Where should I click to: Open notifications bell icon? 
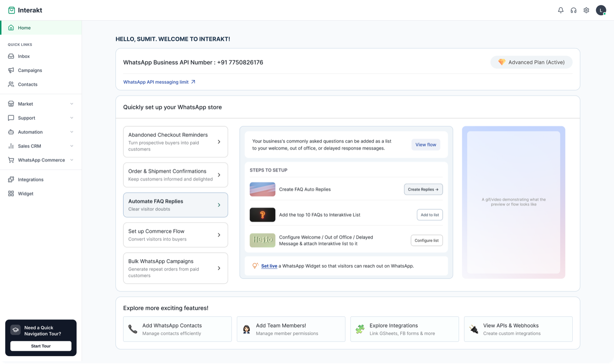560,10
